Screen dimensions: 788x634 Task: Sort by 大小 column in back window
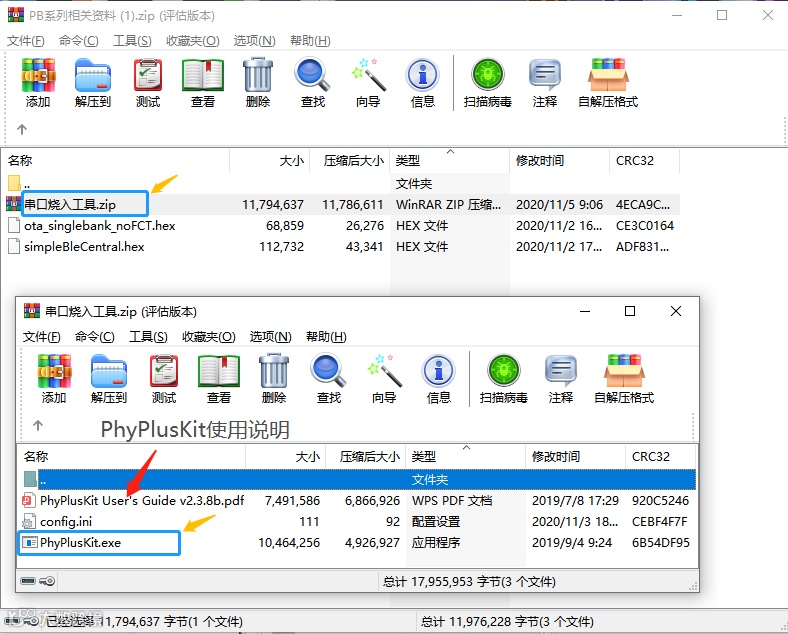269,161
